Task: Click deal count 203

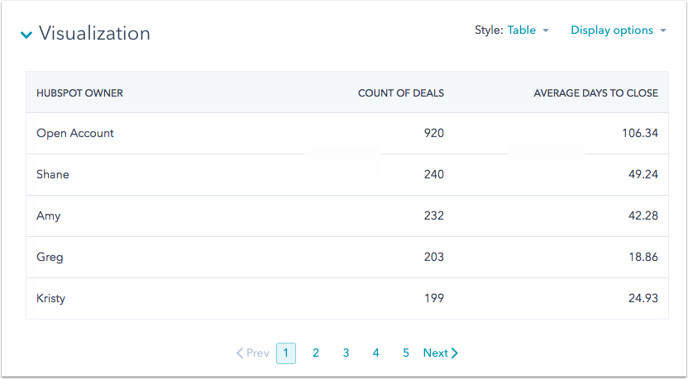Action: point(434,257)
